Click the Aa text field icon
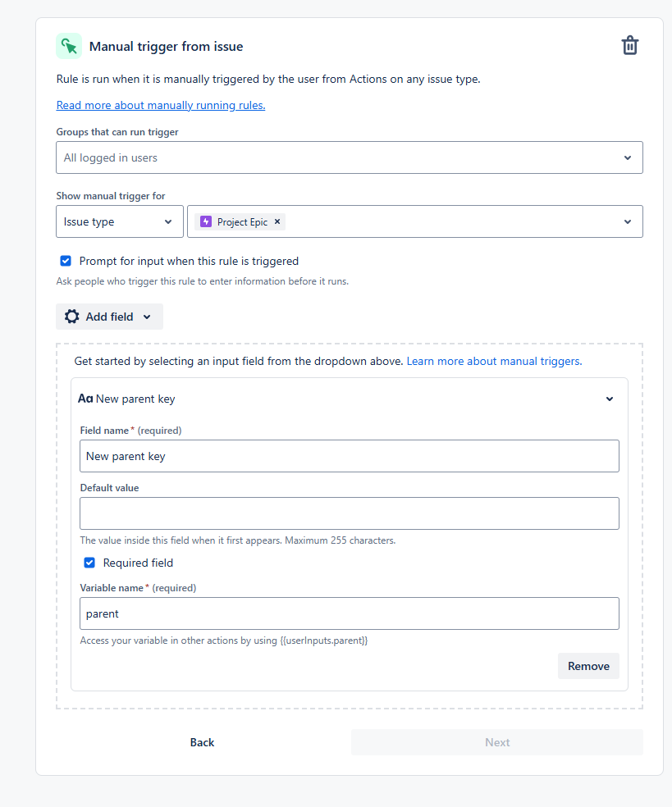Viewport: 672px width, 807px height. (85, 399)
